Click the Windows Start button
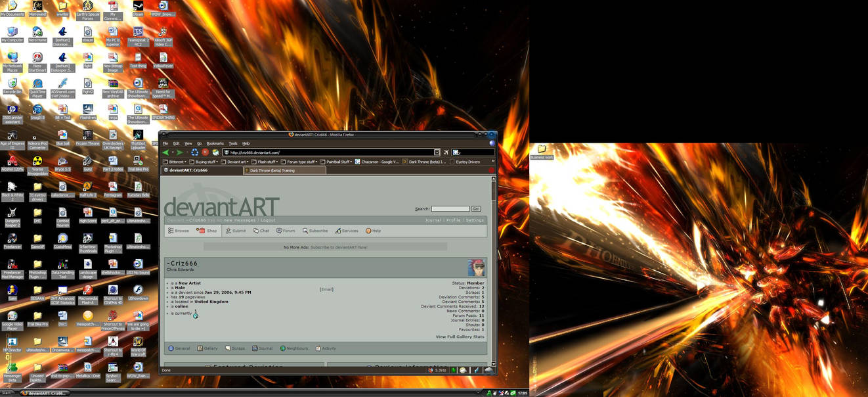The height and width of the screenshot is (397, 868). point(7,393)
